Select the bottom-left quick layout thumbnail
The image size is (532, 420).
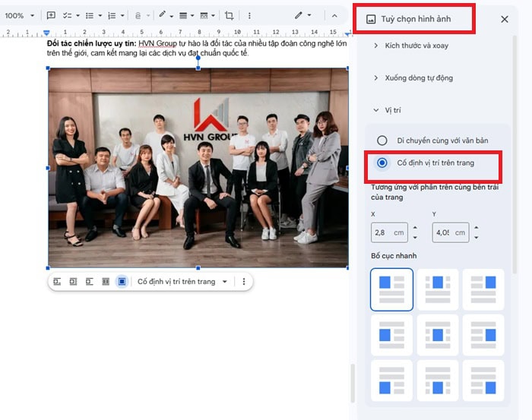pos(391,381)
